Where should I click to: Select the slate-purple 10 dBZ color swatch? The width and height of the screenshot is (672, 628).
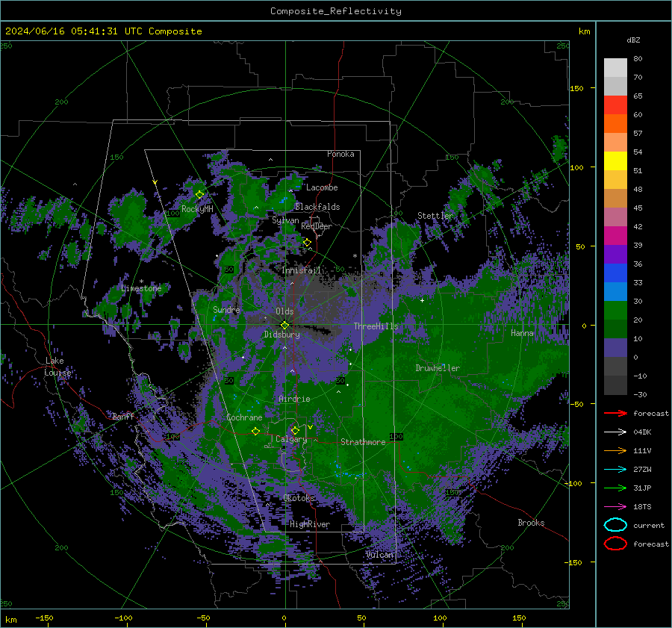coord(615,348)
